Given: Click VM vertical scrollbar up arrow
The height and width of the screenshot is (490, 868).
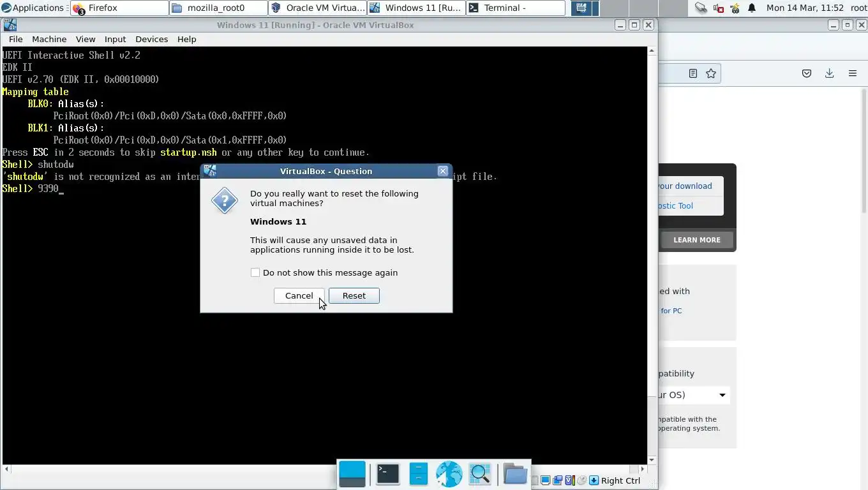Looking at the screenshot, I should point(652,50).
